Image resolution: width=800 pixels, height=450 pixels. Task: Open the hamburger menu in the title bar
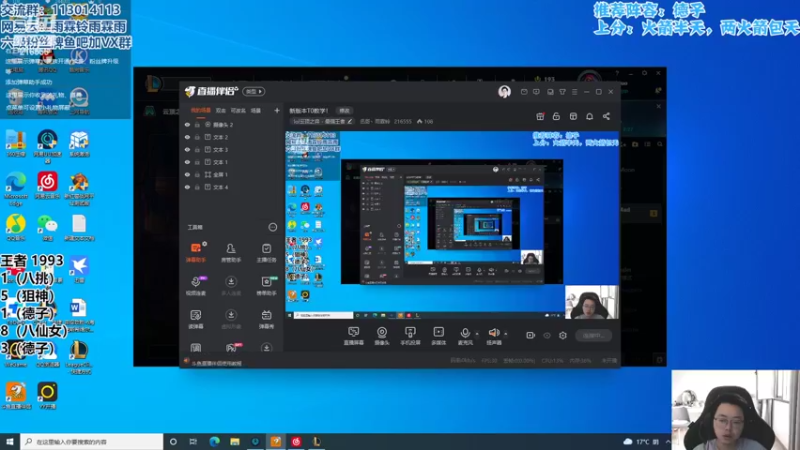click(574, 92)
